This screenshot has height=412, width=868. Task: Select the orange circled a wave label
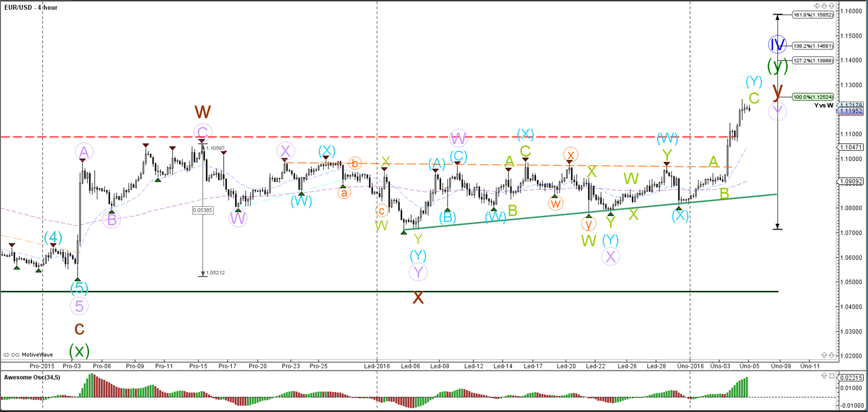[343, 193]
